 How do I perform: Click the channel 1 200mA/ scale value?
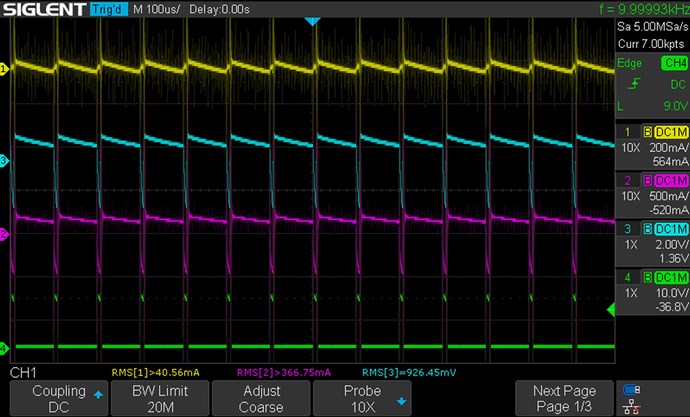[x=669, y=148]
